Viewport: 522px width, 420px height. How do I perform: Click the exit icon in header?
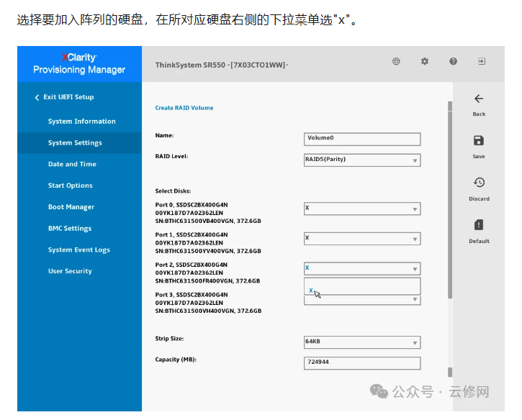tap(482, 61)
